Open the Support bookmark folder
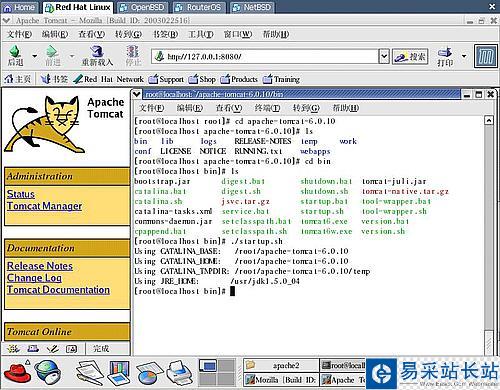The width and height of the screenshot is (500, 390). [x=166, y=79]
